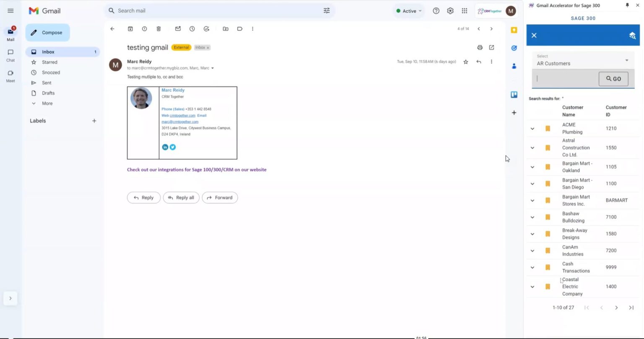This screenshot has height=339, width=644.
Task: Toggle the Active status chip
Action: coord(408,10)
